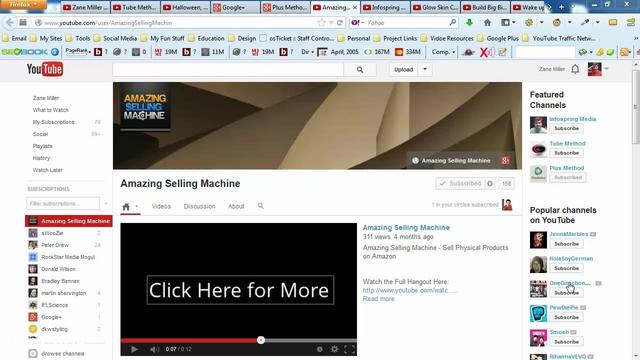Expand the subscriptions filter dropdown arrow
Image resolution: width=640 pixels, height=360 pixels.
click(106, 203)
